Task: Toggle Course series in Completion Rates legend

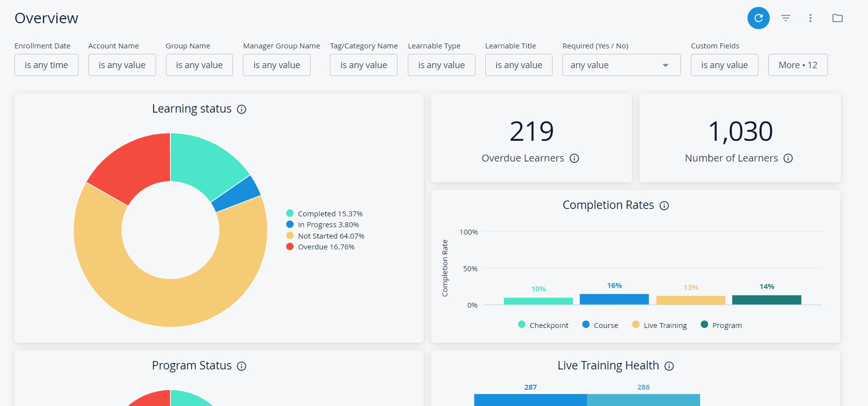Action: tap(600, 325)
